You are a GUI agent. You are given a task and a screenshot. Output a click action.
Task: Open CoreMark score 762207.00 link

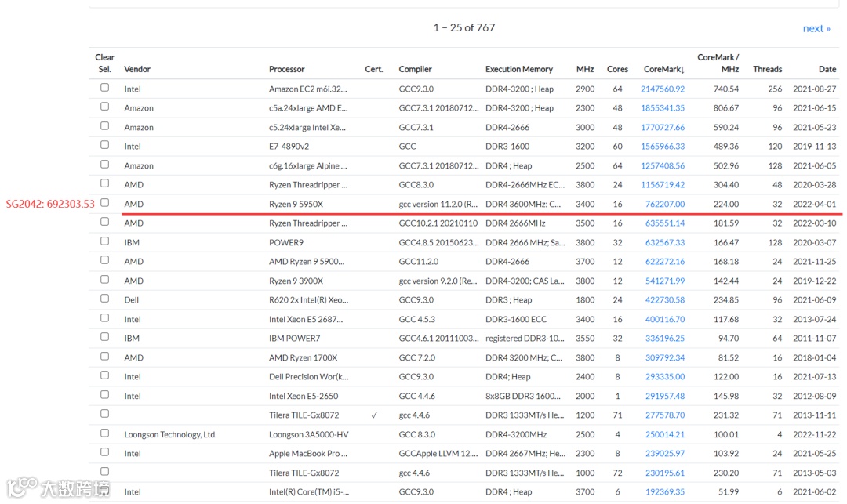665,204
